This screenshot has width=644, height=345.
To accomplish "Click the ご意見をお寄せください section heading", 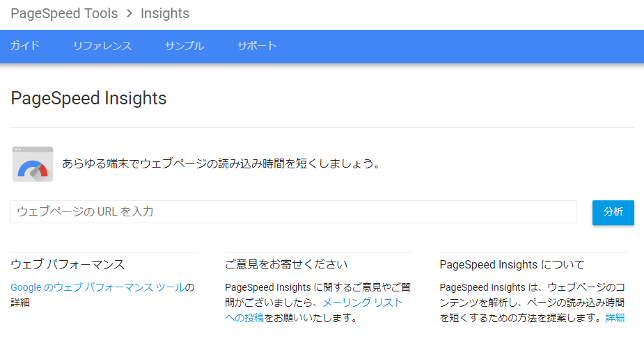I will 286,264.
